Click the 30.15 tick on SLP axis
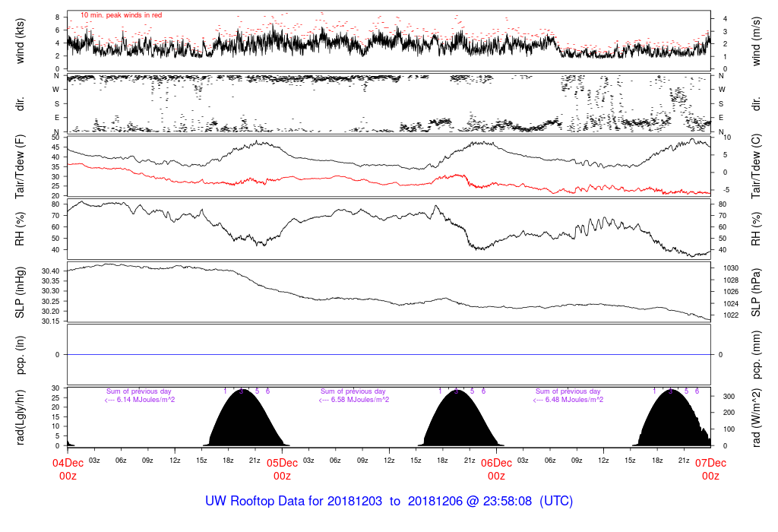The image size is (778, 532). [50, 321]
